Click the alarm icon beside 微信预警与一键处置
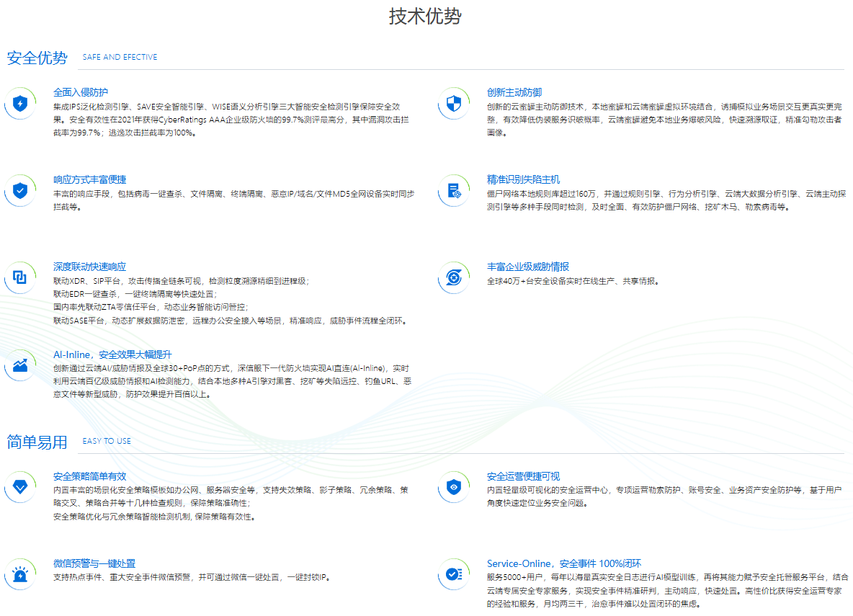Viewport: 853px width, 616px height. coord(20,573)
